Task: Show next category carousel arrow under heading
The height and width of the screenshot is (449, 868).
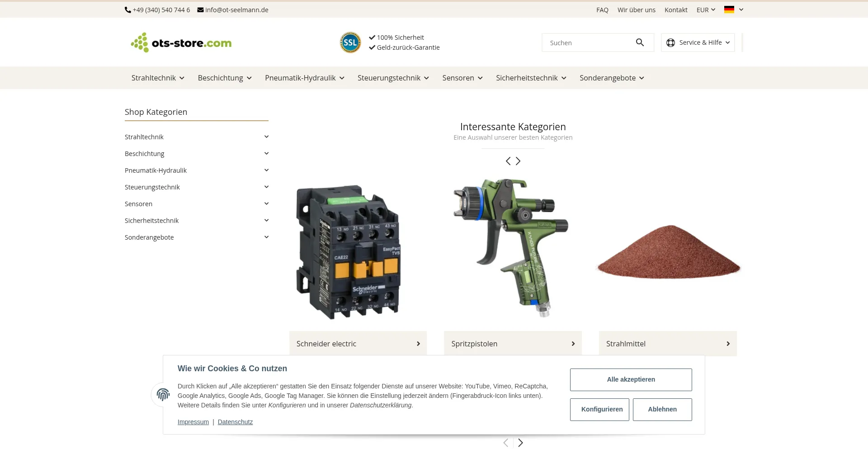Action: click(518, 161)
